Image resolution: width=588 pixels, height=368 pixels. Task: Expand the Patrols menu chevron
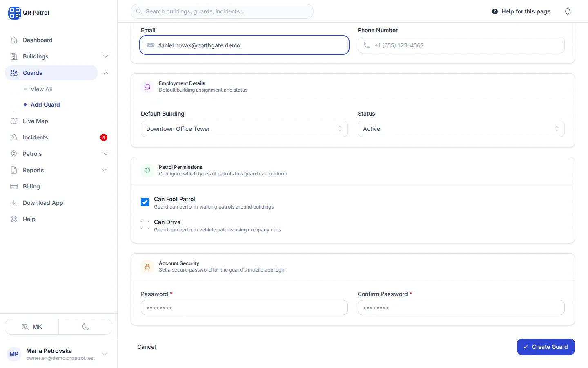(x=106, y=154)
